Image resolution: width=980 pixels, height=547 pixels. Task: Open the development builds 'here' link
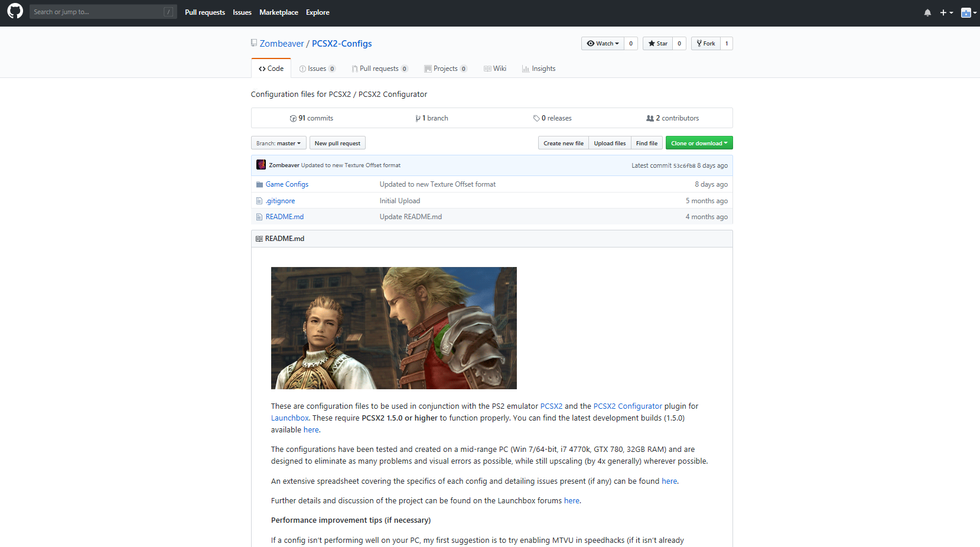tap(311, 430)
